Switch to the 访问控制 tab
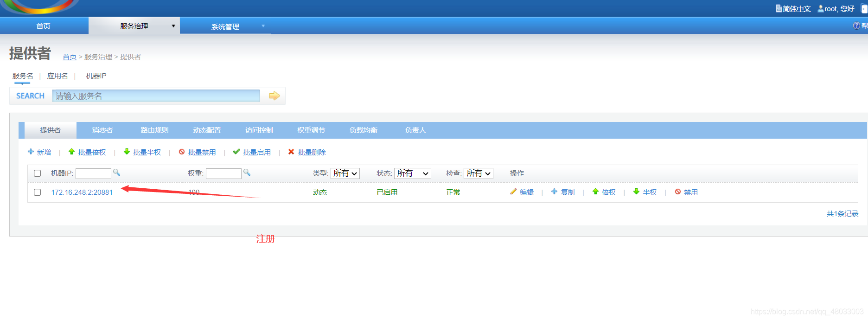Screen dimensions: 868x320 [259, 130]
